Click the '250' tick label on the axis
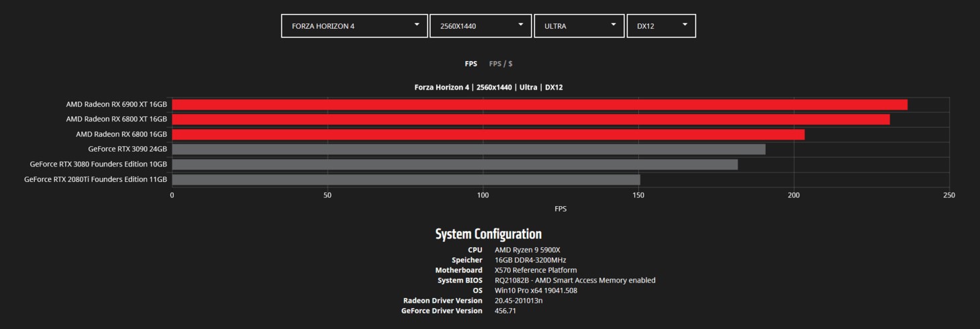The height and width of the screenshot is (329, 980). point(948,195)
